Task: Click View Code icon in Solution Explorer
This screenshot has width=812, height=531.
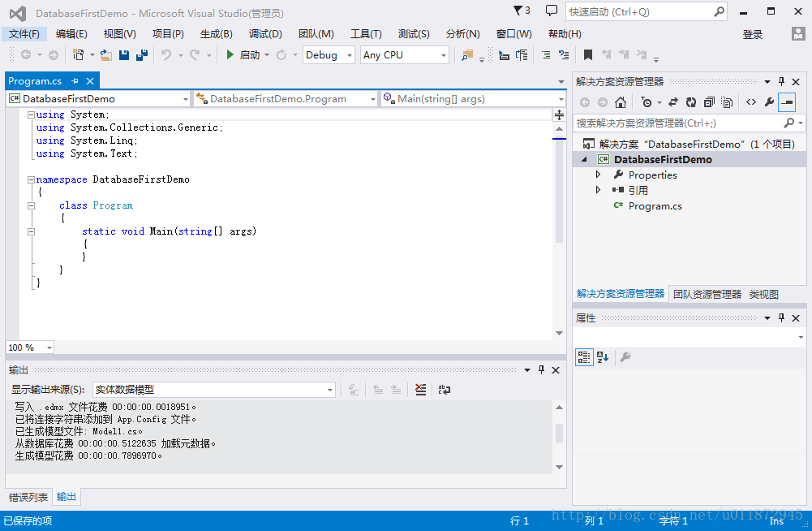Action: click(751, 102)
